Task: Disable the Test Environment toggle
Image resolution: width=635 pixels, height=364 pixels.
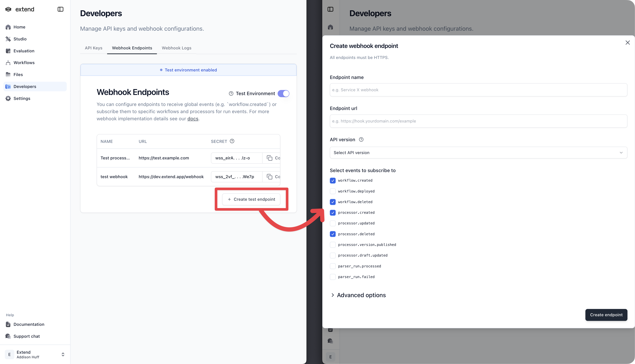Action: (x=284, y=93)
